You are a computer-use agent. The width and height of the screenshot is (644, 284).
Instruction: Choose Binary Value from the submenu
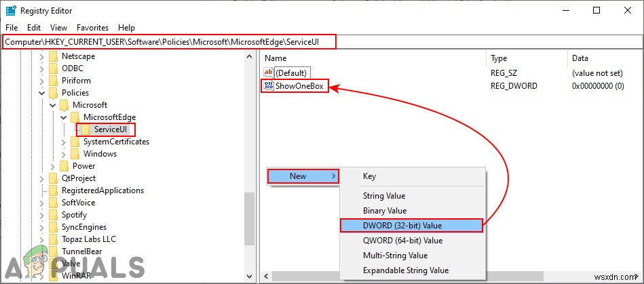coord(413,211)
